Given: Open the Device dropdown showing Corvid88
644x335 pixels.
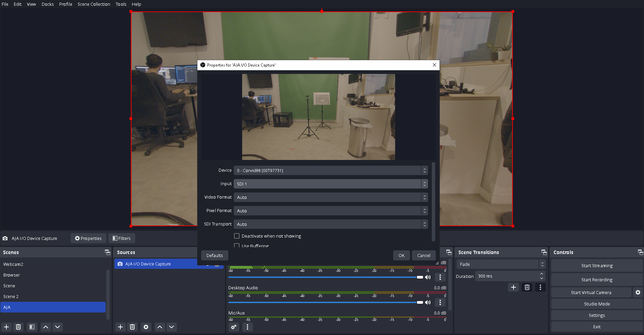Looking at the screenshot, I should pos(331,170).
